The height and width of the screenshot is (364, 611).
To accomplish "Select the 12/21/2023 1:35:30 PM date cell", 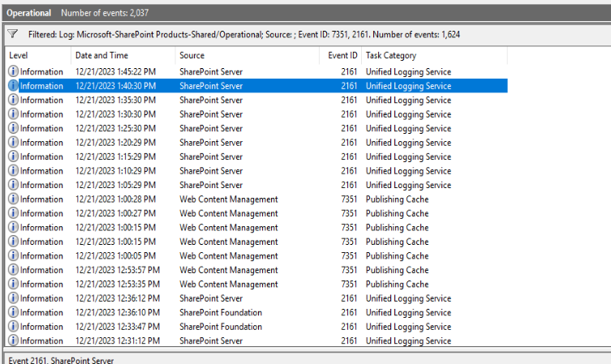I will click(115, 100).
